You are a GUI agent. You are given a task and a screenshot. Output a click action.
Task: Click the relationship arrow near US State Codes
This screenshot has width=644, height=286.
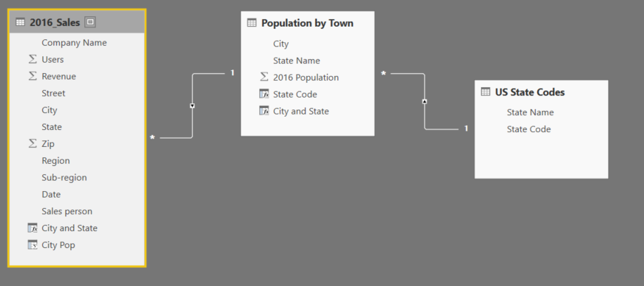click(x=425, y=102)
